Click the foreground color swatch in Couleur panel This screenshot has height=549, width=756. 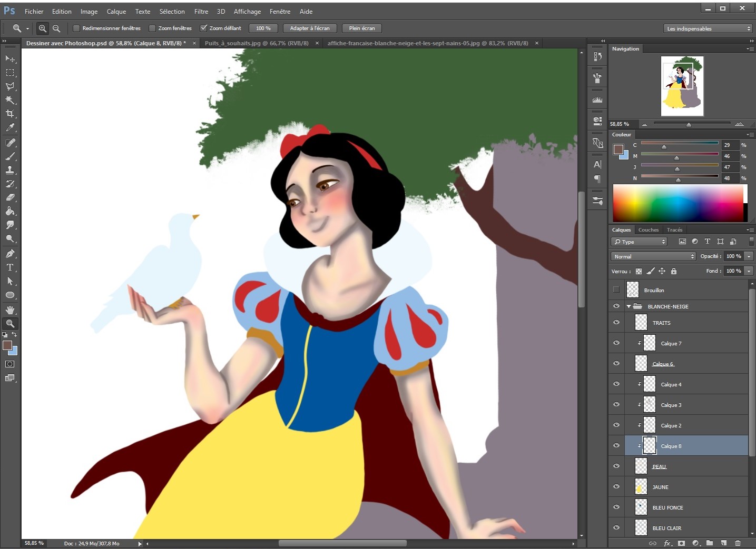point(618,149)
